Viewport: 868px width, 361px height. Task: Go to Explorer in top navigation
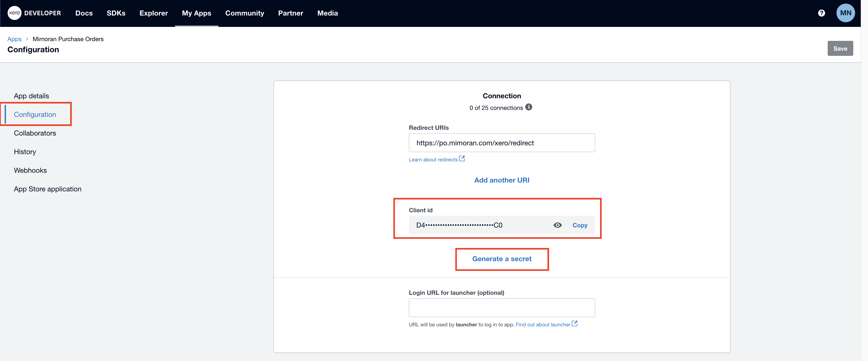[154, 13]
